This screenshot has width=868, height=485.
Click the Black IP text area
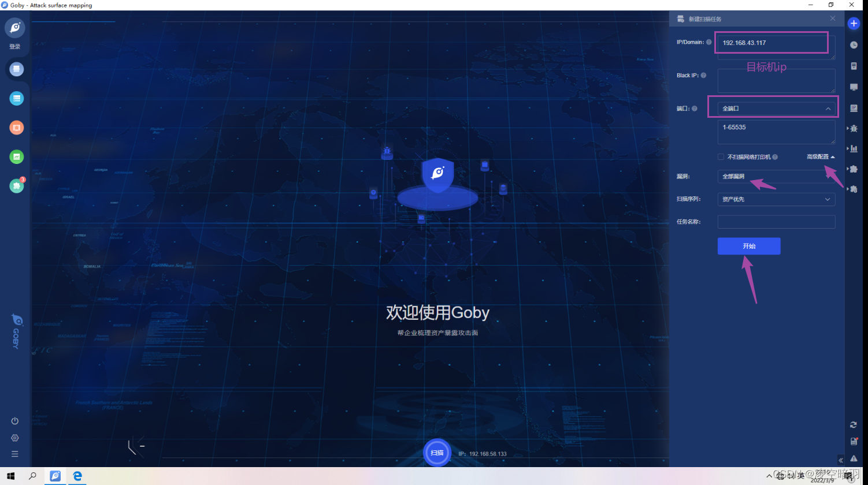coord(776,81)
